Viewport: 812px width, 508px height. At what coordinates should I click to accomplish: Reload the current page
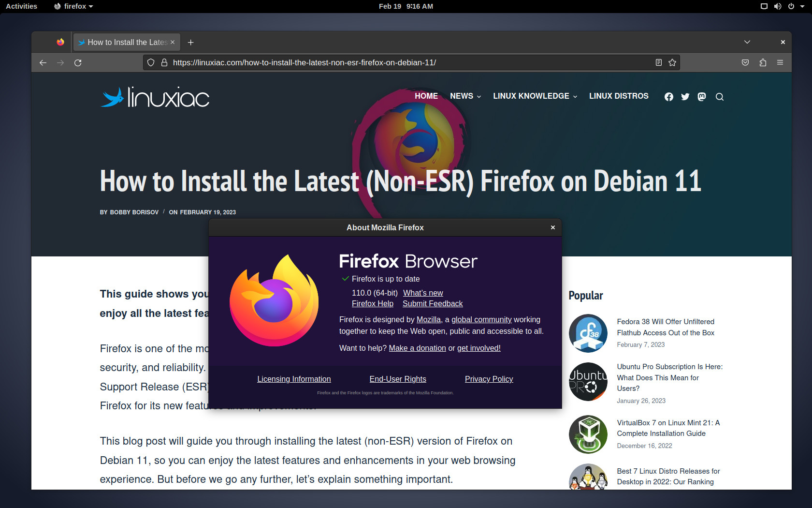78,62
